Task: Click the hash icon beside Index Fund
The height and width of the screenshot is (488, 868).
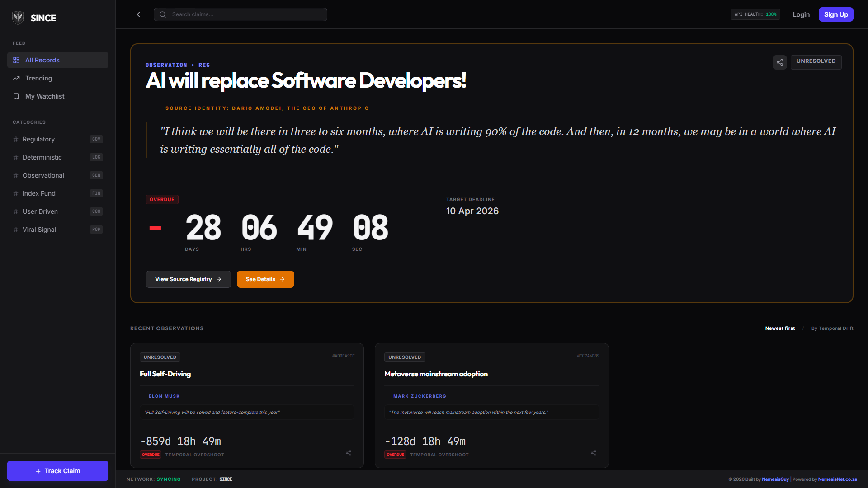Action: pos(16,193)
